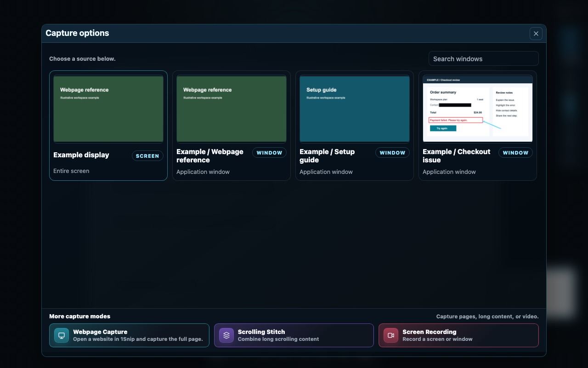The width and height of the screenshot is (588, 368).
Task: Click the "Entire screen" caption
Action: [71, 171]
